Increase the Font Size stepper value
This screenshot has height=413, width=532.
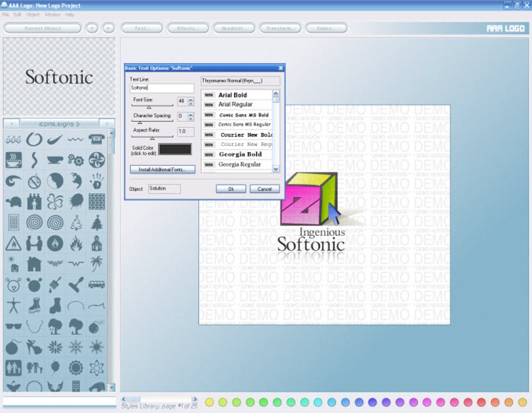(x=191, y=99)
